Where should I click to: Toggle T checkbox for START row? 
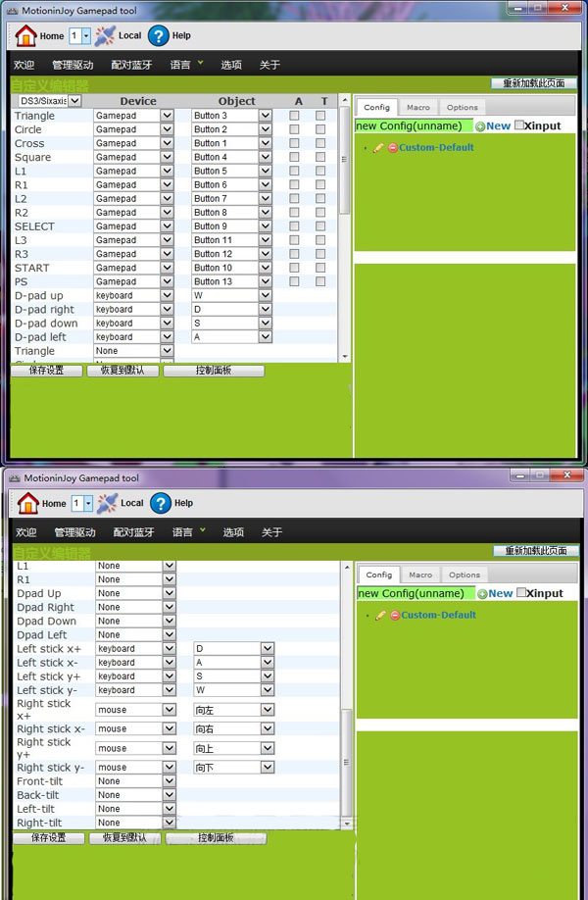coord(320,268)
